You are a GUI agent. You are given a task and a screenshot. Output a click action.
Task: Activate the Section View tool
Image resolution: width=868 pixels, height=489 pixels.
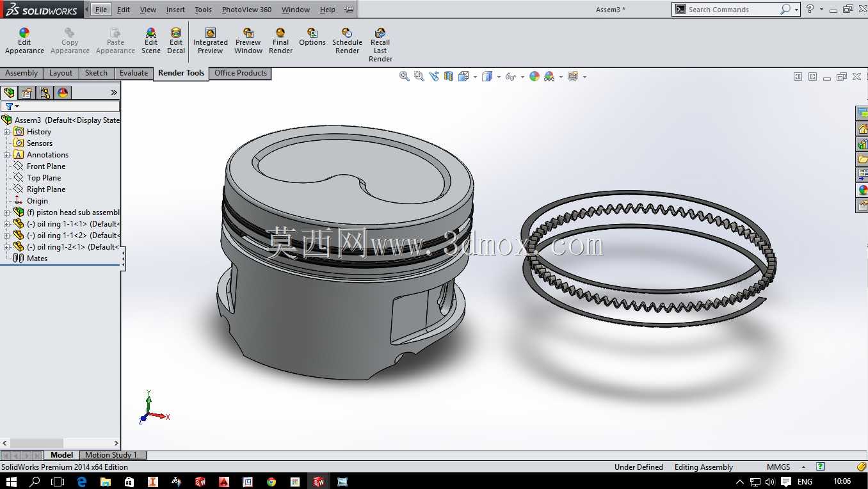449,76
